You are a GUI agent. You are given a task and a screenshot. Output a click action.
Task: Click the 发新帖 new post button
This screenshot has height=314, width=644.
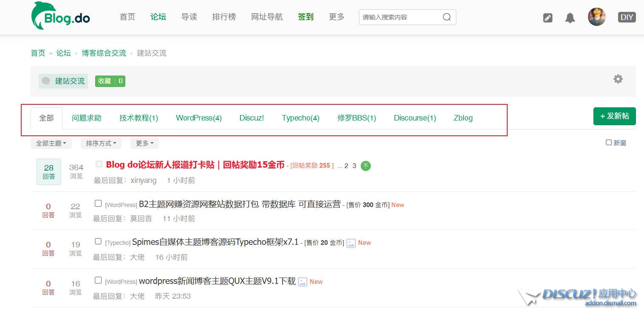pyautogui.click(x=614, y=116)
